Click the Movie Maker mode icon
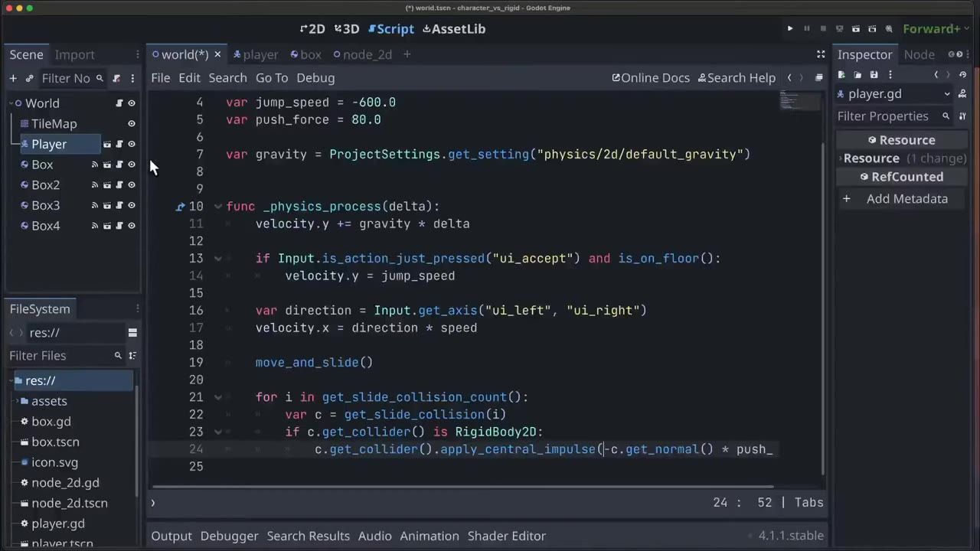 pos(889,29)
